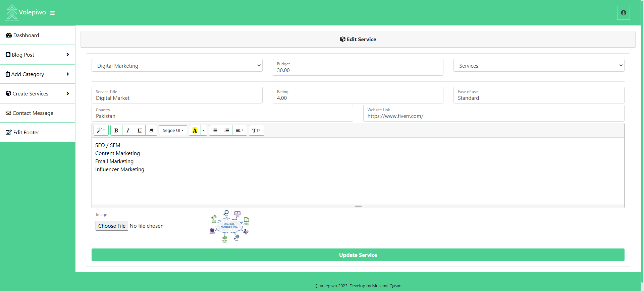
Task: Click the magic wand style icon
Action: (101, 130)
